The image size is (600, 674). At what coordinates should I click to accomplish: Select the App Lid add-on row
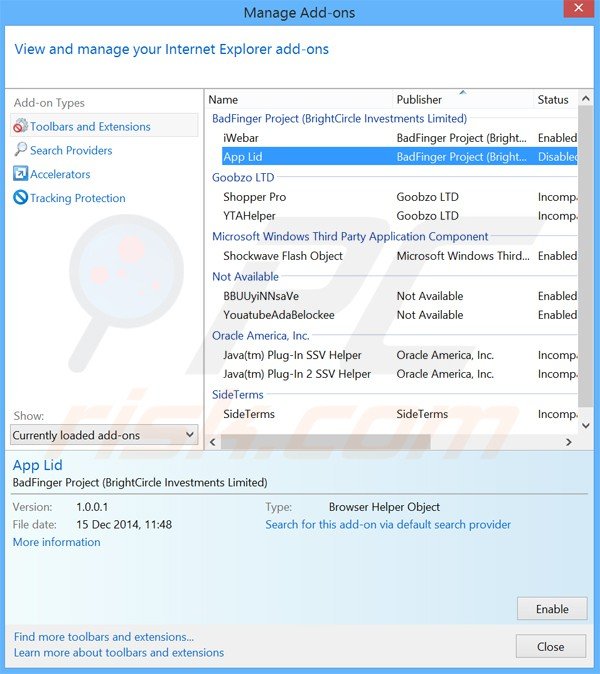399,156
